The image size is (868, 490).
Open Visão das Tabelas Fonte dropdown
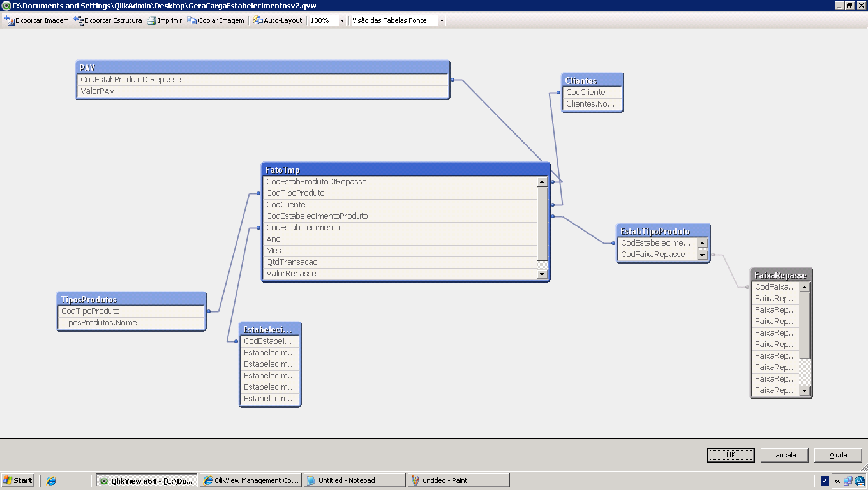point(441,20)
